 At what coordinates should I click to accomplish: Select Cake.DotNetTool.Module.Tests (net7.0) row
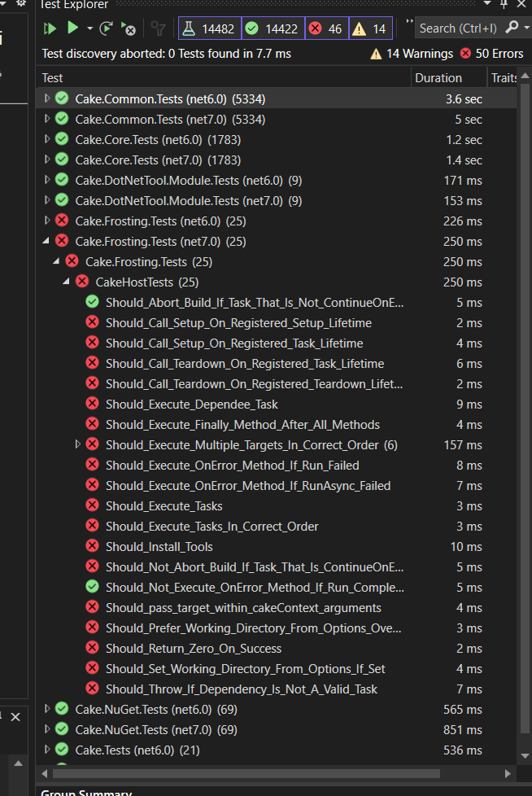(277, 200)
